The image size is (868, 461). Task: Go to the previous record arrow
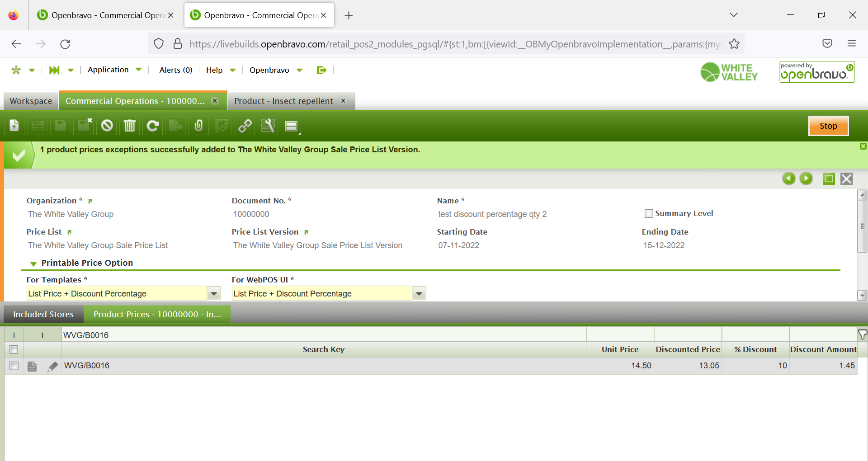[x=789, y=179]
